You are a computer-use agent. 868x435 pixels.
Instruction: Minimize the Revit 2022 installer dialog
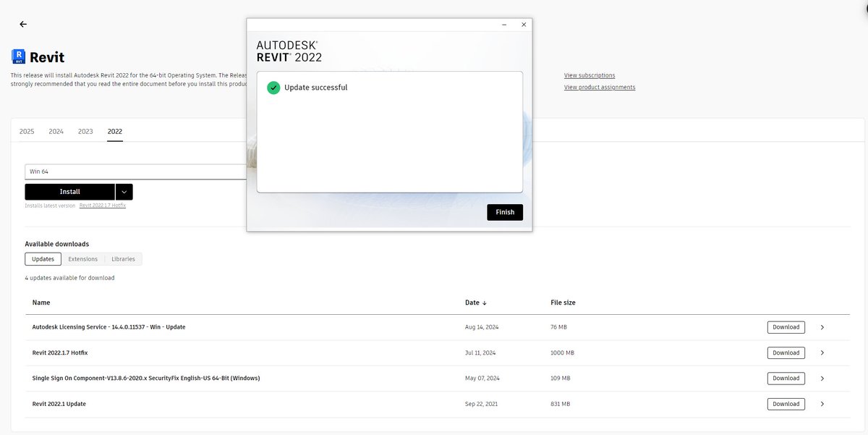(504, 25)
